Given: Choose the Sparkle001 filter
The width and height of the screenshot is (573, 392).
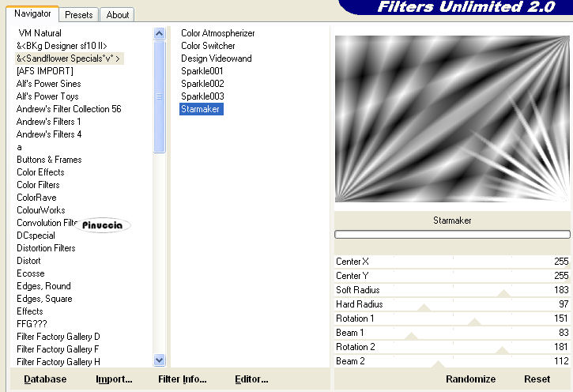Looking at the screenshot, I should (202, 71).
